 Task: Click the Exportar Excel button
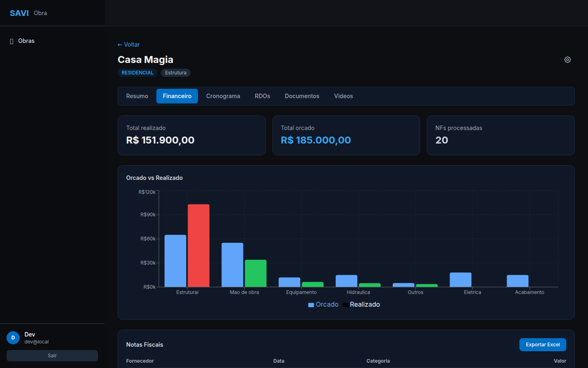pyautogui.click(x=542, y=345)
